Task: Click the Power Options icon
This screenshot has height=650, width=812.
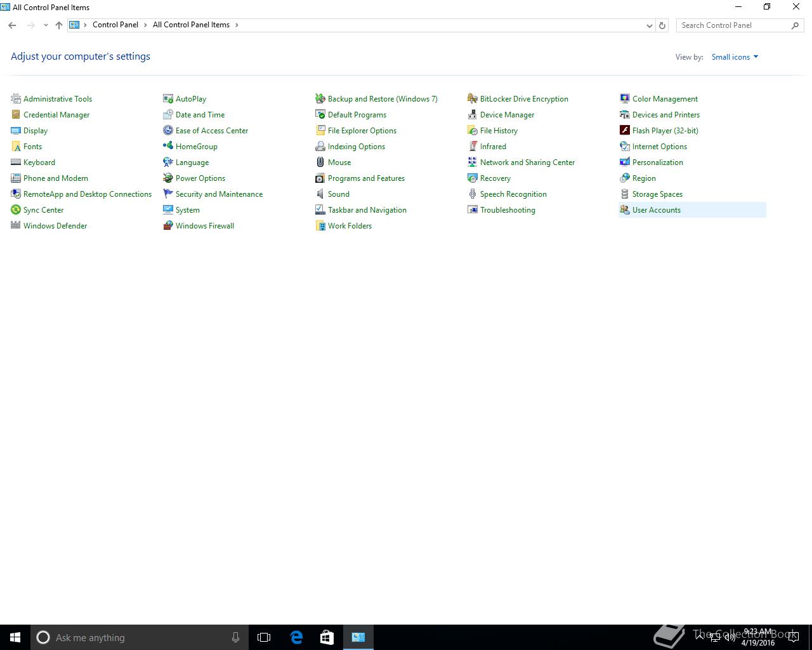Action: (168, 178)
